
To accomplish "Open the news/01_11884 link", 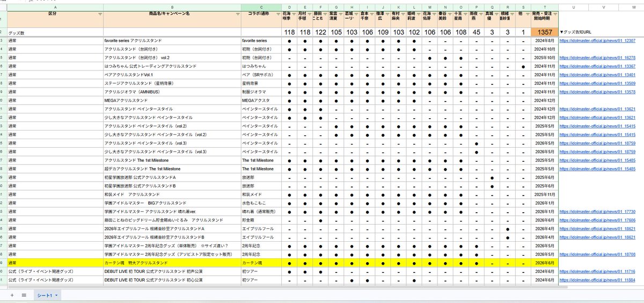I will pos(597,280).
